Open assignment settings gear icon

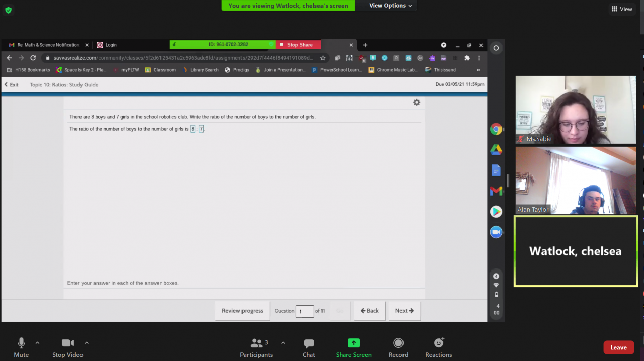point(417,102)
